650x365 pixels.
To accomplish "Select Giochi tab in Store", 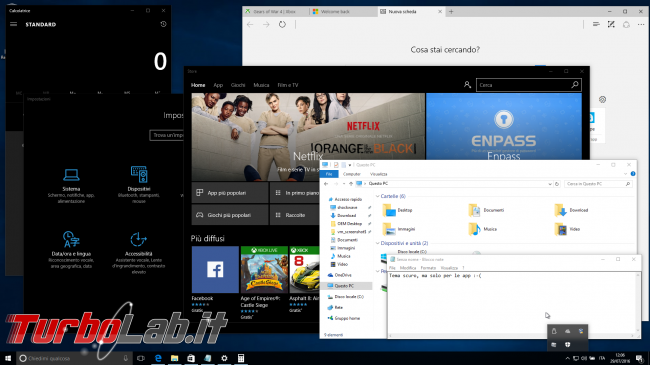I will 238,85.
